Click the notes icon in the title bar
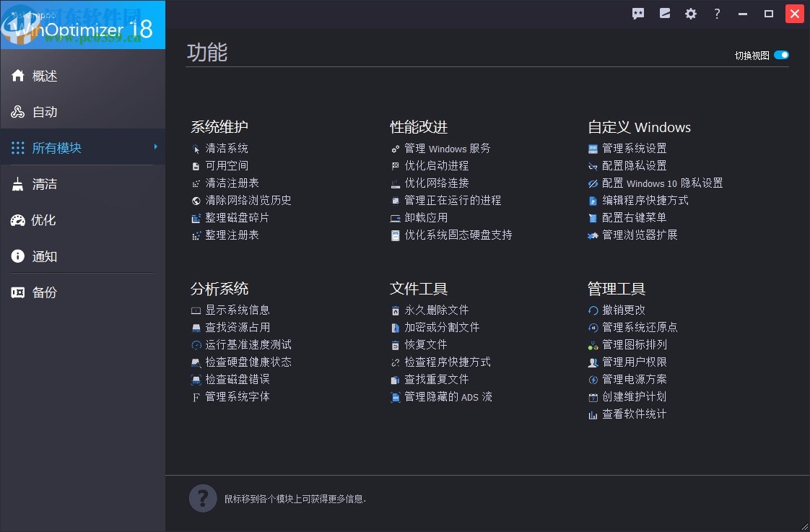 coord(664,13)
